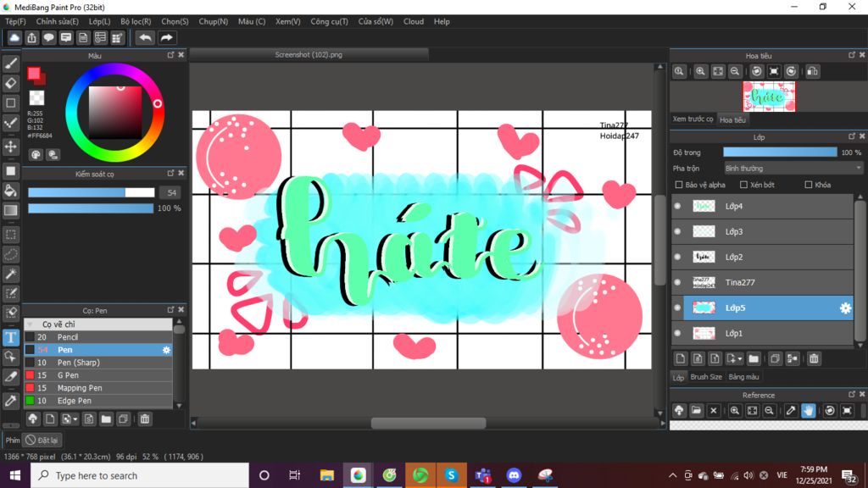Switch to the Bảng màu tab
The image size is (868, 488).
[x=743, y=377]
